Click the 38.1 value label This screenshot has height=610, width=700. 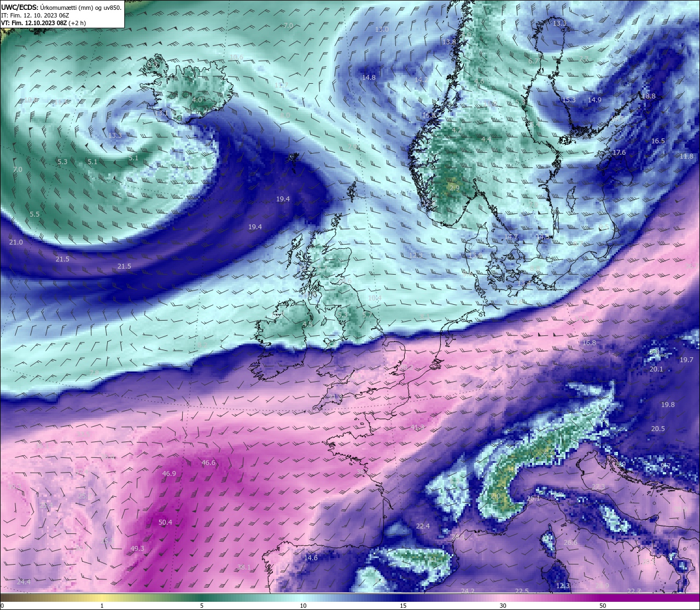[244, 567]
